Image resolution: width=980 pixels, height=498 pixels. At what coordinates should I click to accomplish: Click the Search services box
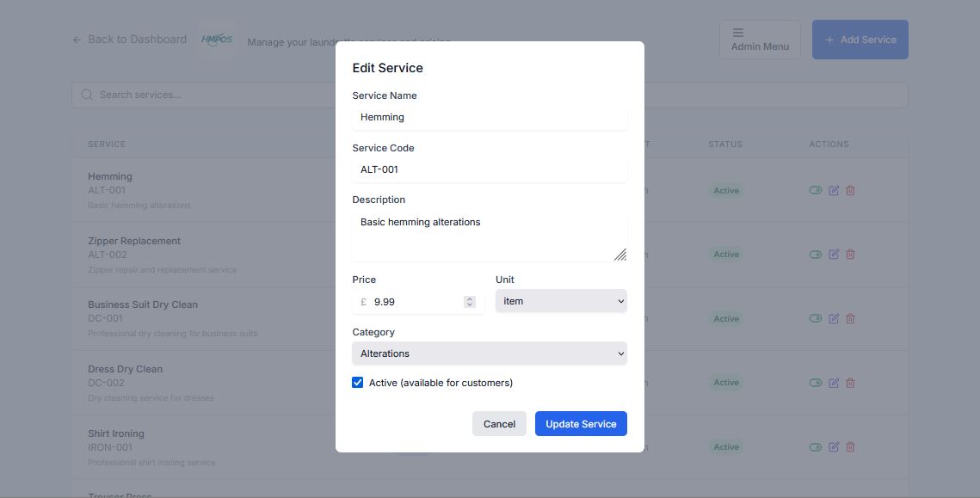pos(490,95)
